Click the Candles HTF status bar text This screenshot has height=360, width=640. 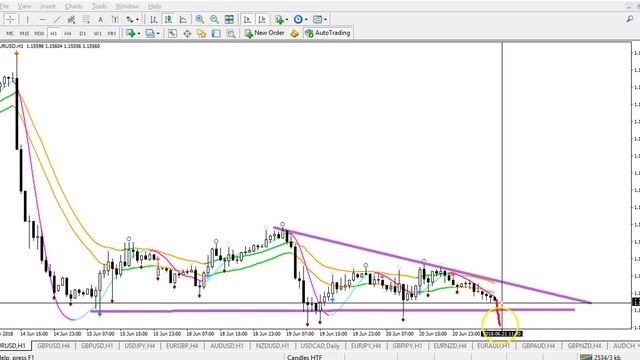[x=304, y=357]
